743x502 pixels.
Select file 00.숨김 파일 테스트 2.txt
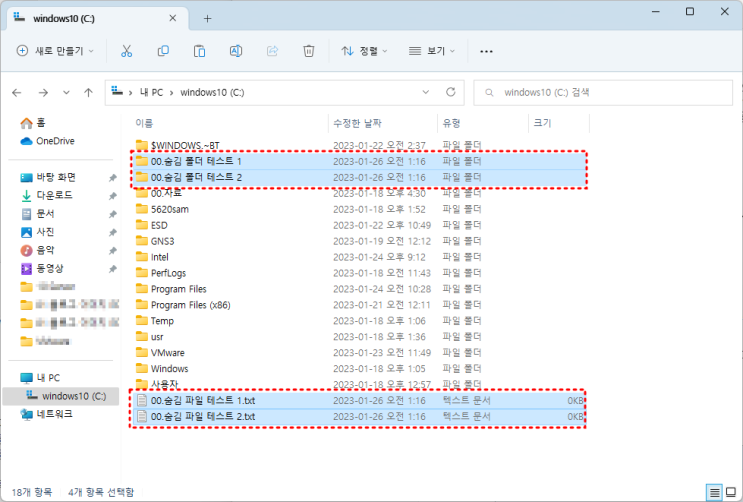coord(359,417)
